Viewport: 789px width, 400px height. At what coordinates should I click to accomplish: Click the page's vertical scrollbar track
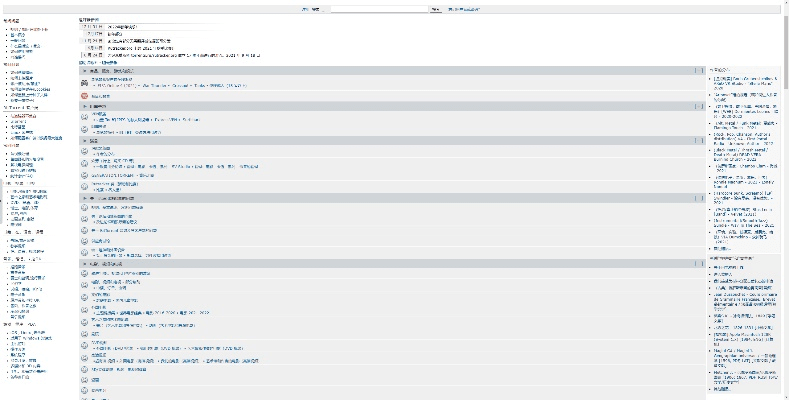point(785,250)
